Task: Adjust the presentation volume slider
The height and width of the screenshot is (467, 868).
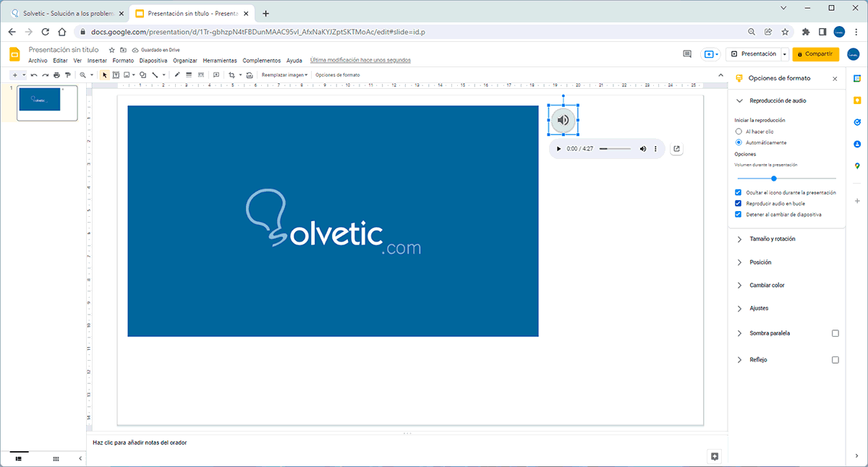Action: 786,178
